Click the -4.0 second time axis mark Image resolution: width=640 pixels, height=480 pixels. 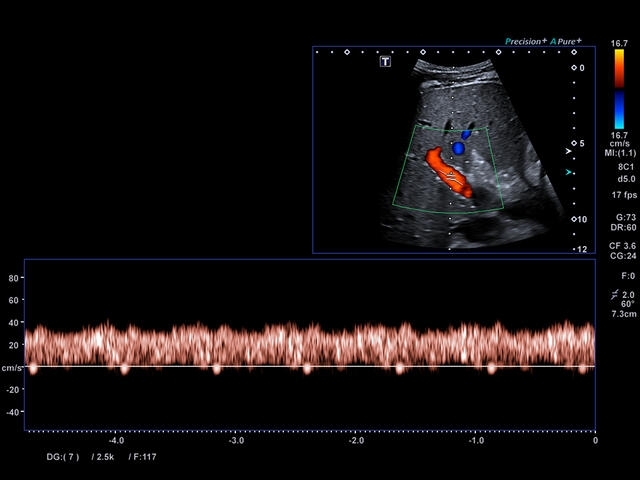point(116,440)
